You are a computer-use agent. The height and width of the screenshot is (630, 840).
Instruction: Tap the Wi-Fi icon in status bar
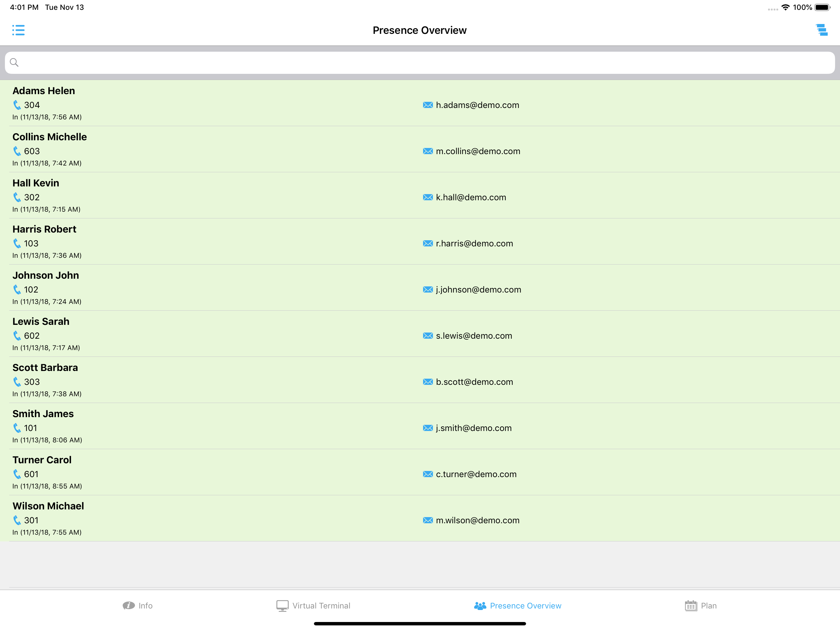point(785,7)
